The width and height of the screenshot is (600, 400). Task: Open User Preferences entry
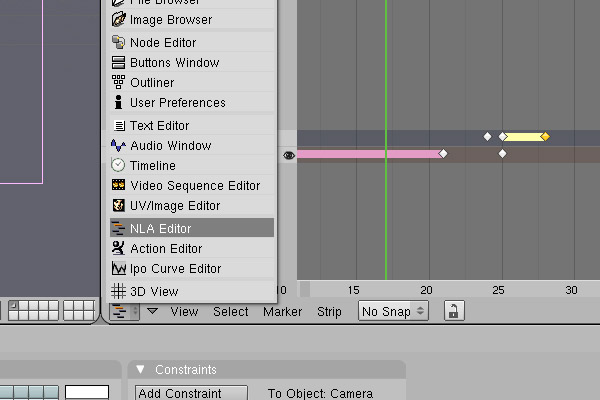coord(192,103)
